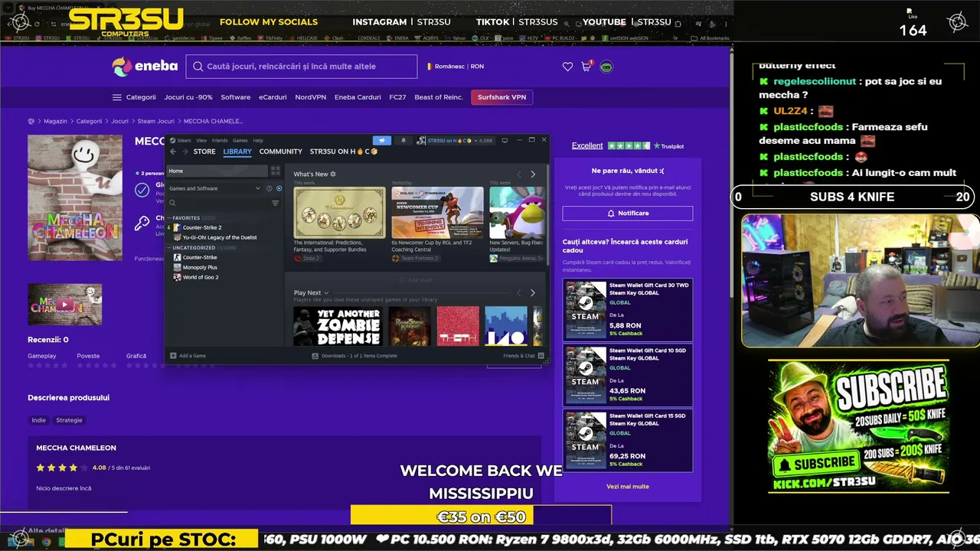Open the Yet Another Zombie Defense tile
This screenshot has width=980, height=551.
point(338,326)
